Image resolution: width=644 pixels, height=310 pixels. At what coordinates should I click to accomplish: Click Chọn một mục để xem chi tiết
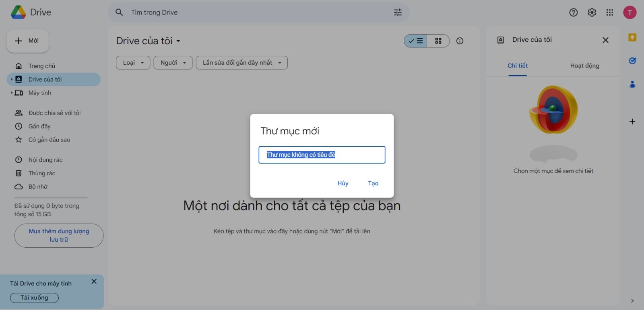tap(553, 171)
